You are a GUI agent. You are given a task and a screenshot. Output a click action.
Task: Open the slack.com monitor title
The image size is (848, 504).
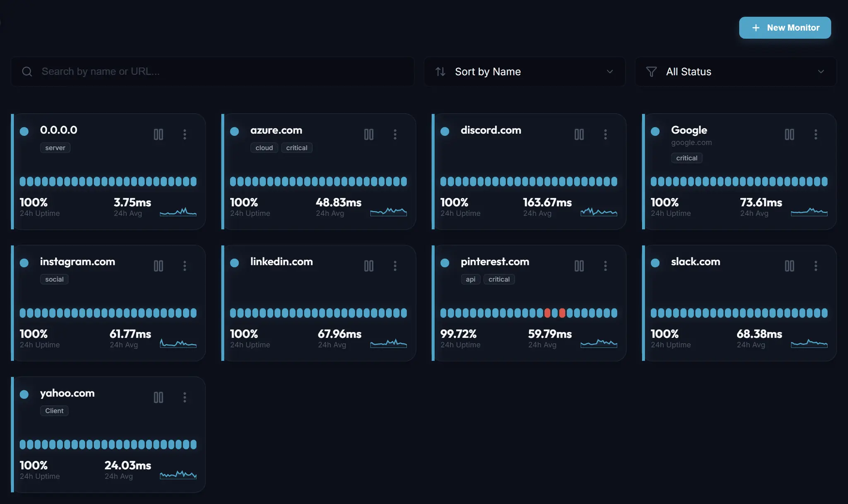point(696,262)
